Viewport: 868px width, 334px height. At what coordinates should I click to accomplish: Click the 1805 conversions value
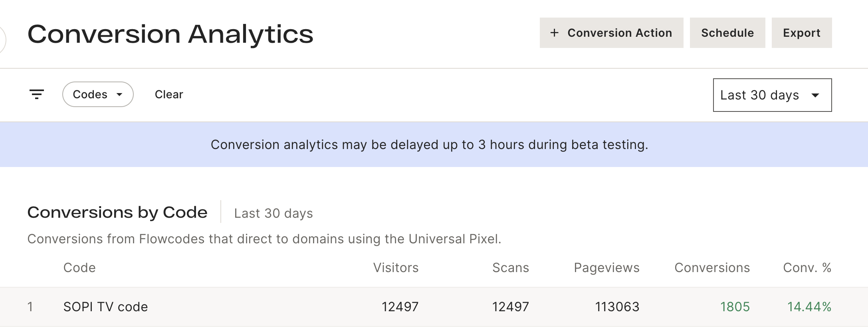coord(735,307)
